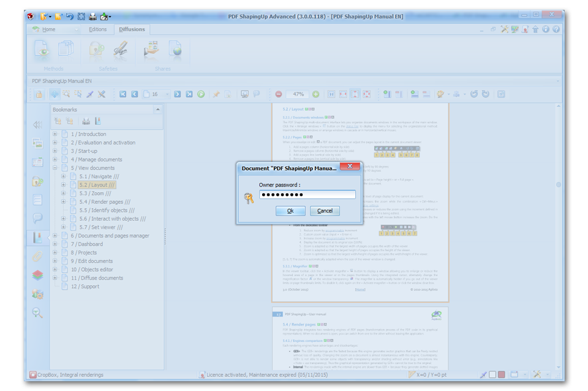The width and height of the screenshot is (588, 391).
Task: Select the '5.2 / Layout' bookmark
Action: (97, 185)
